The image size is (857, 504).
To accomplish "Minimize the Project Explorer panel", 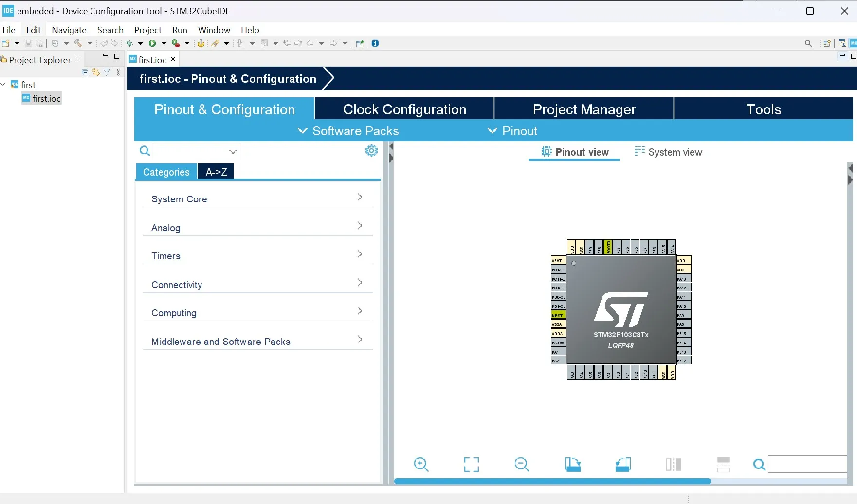I will click(105, 56).
